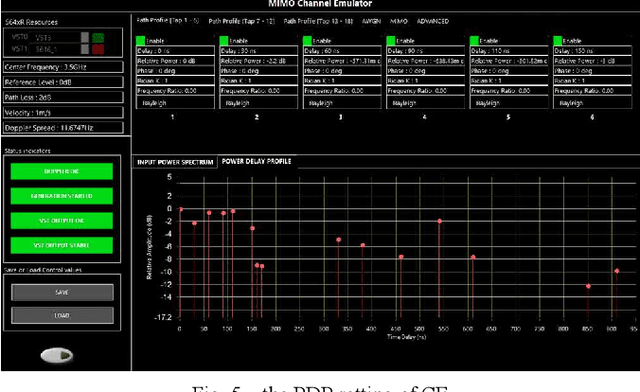Edit the Velocity 1m/s field
Image resolution: width=640 pixels, height=392 pixels.
click(63, 112)
